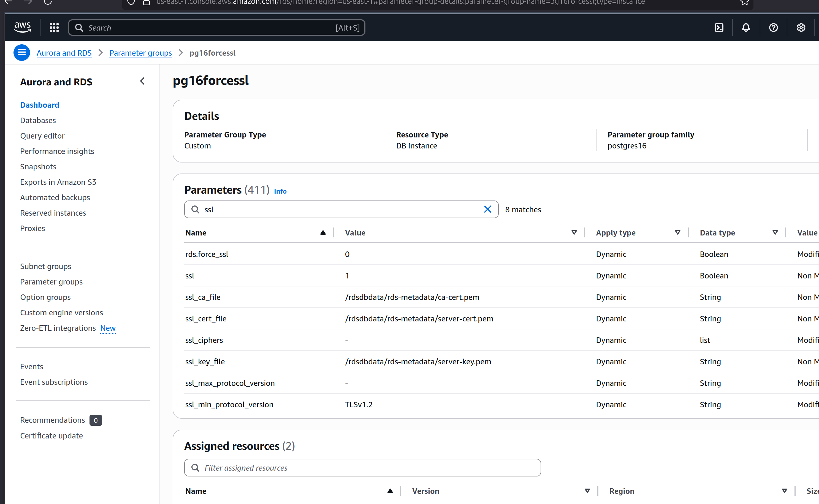Click the postgres16 family value

627,146
